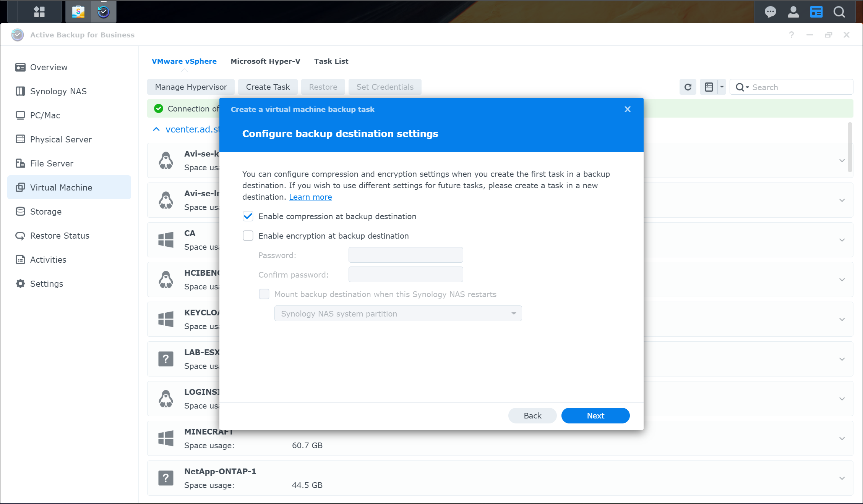Open the DSM main menu grid icon
The width and height of the screenshot is (863, 504).
tap(39, 11)
